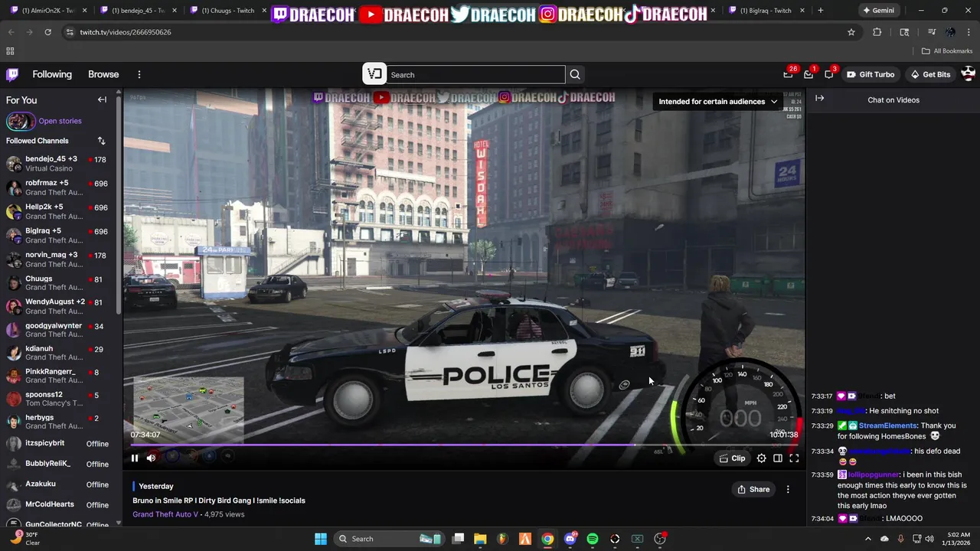Collapse the Chat on Videos panel
The width and height of the screenshot is (980, 551).
[x=819, y=99]
